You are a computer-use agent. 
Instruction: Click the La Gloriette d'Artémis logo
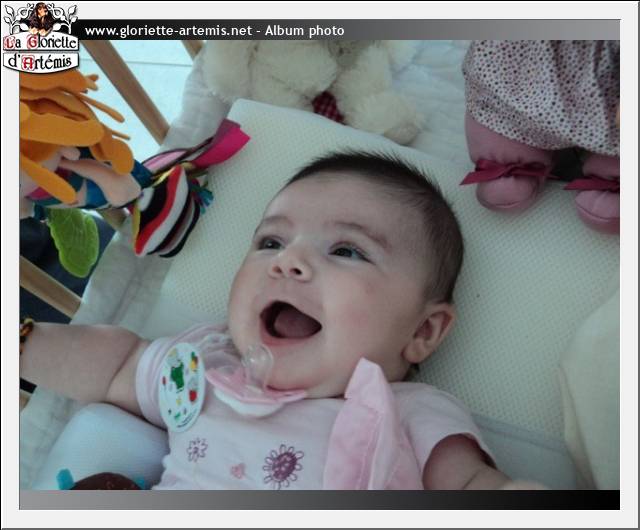pyautogui.click(x=40, y=38)
